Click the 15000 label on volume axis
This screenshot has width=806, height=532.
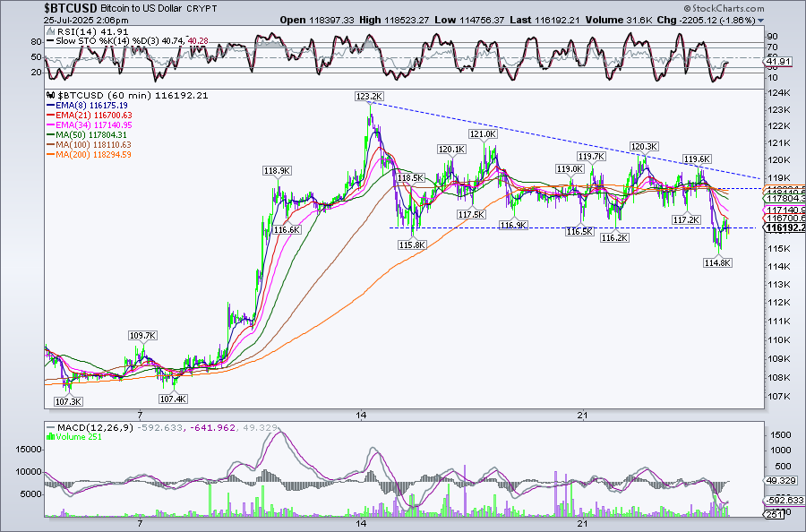tap(29, 450)
